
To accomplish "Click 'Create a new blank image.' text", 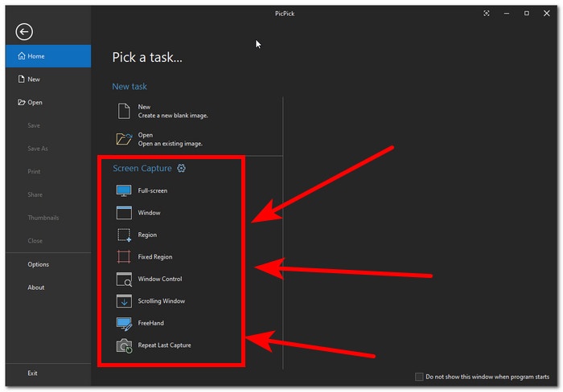I will 173,116.
